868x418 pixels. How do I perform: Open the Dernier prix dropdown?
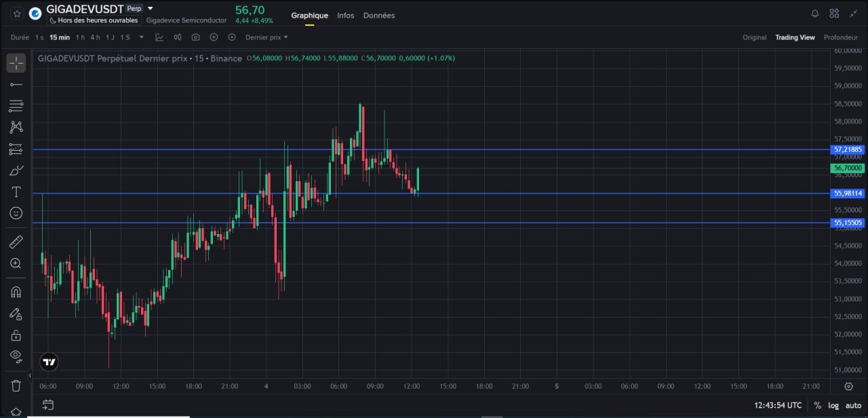pos(267,37)
